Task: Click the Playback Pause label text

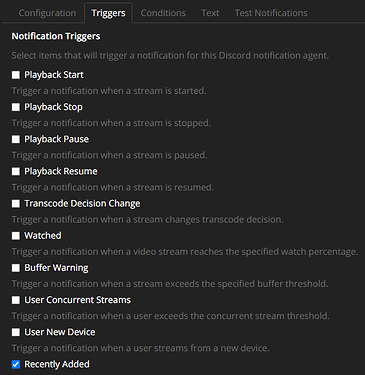Action: (56, 139)
